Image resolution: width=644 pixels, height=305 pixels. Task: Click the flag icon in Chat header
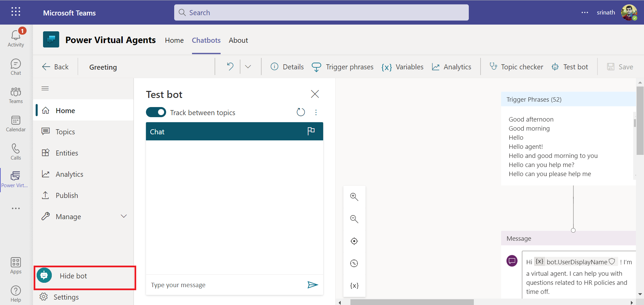[311, 131]
